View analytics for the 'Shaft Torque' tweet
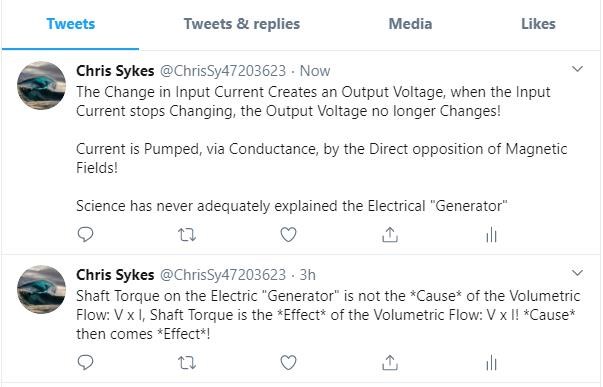This screenshot has height=387, width=603. (491, 363)
